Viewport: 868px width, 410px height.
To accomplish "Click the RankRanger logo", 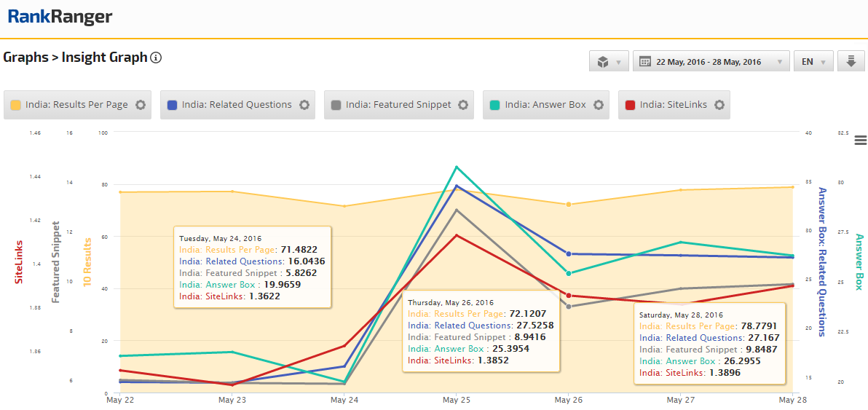I will pos(60,17).
